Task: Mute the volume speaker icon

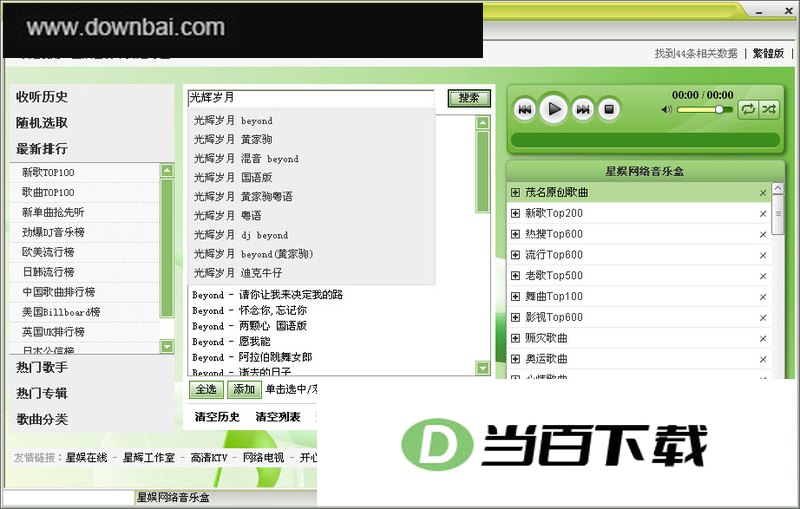Action: 666,110
